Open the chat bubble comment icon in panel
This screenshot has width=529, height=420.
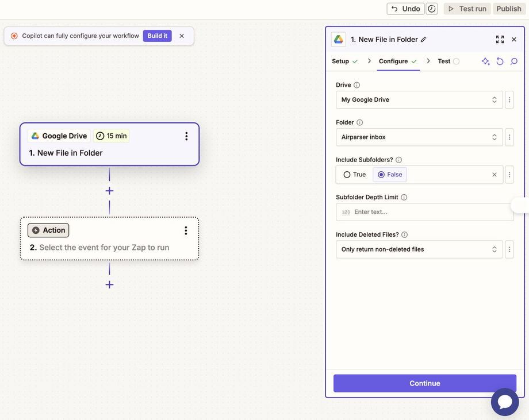[514, 61]
